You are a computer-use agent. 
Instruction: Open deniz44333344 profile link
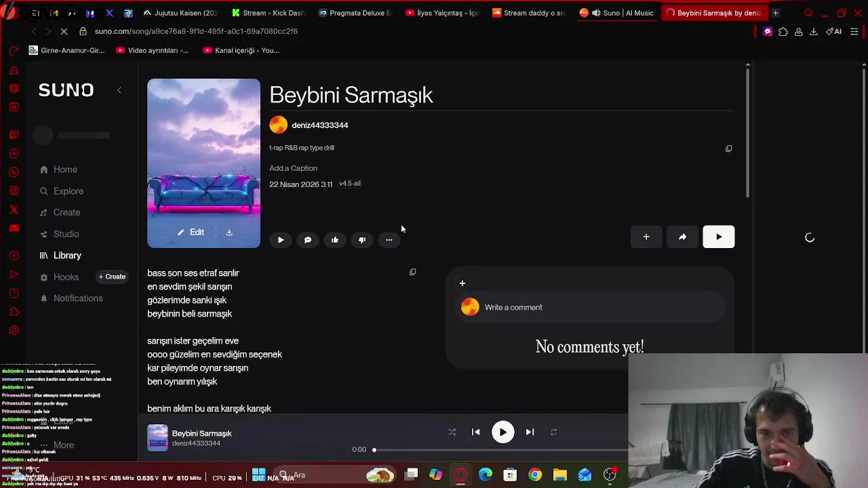coord(319,125)
